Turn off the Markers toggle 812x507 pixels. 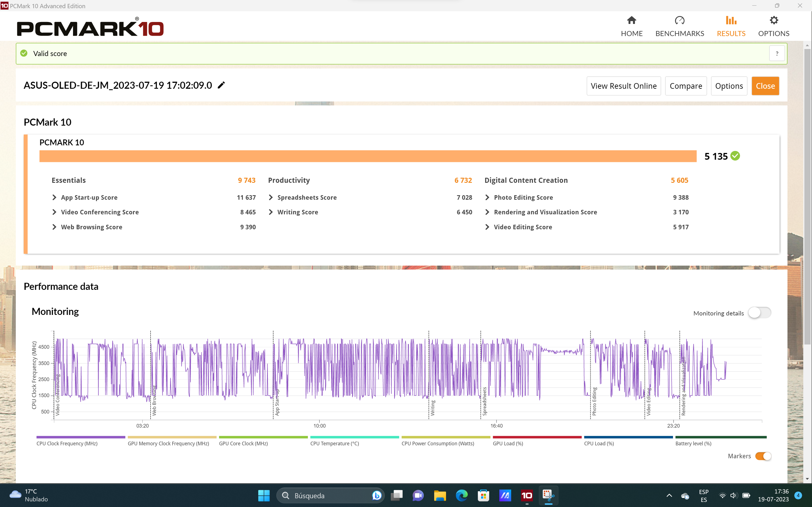point(763,456)
